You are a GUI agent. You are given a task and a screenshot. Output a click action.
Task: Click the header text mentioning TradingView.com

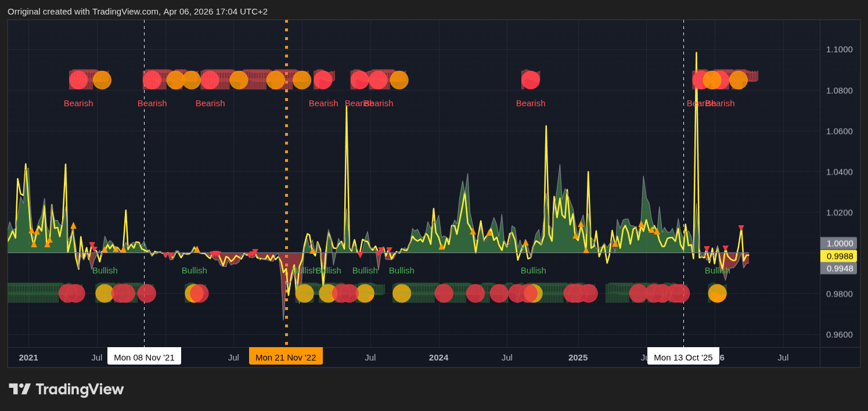tap(138, 11)
